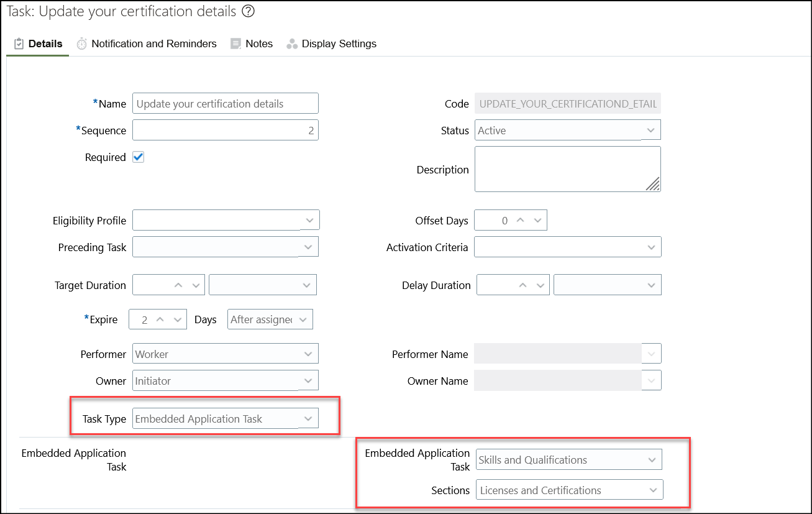
Task: Open the Notes tab
Action: coord(252,44)
